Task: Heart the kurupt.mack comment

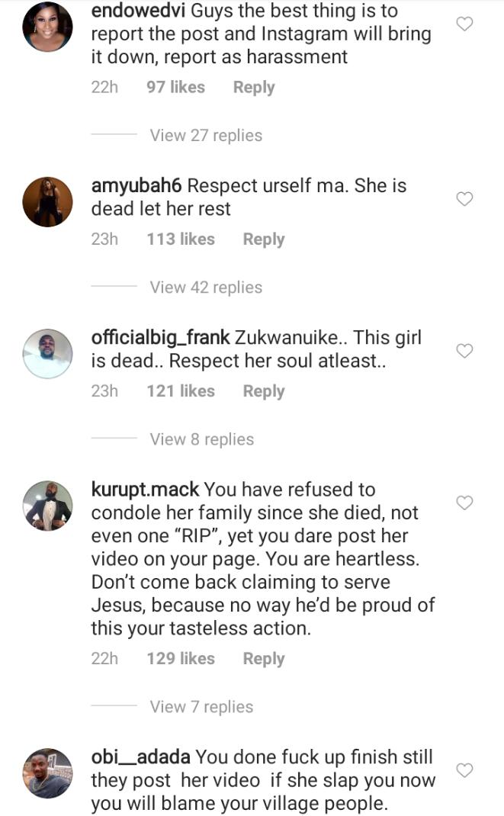Action: pyautogui.click(x=464, y=503)
